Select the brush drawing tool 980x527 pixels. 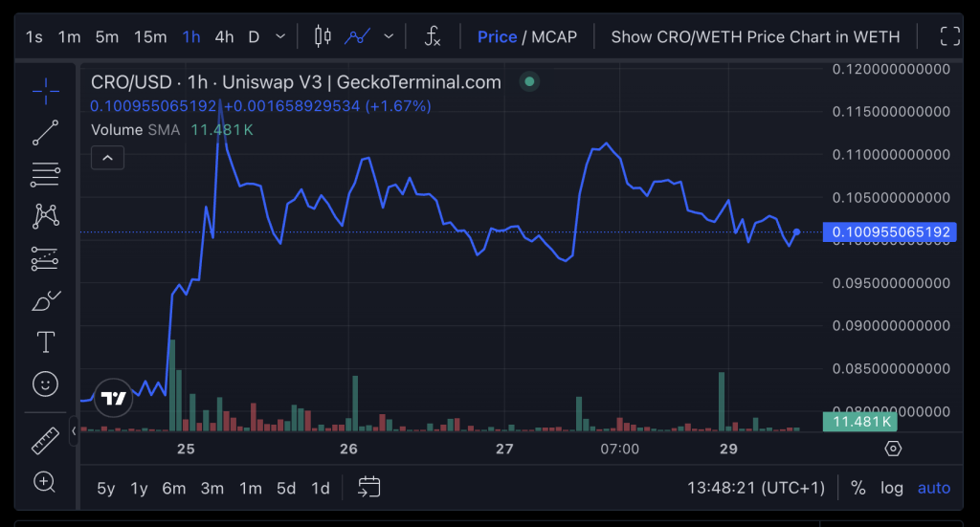click(46, 300)
